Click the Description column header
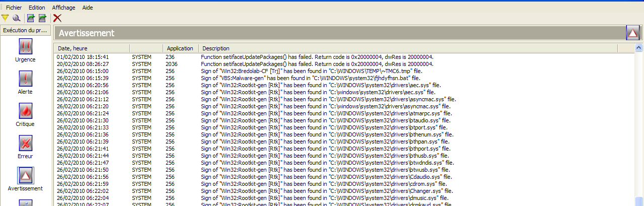This screenshot has height=206, width=644. coord(216,48)
